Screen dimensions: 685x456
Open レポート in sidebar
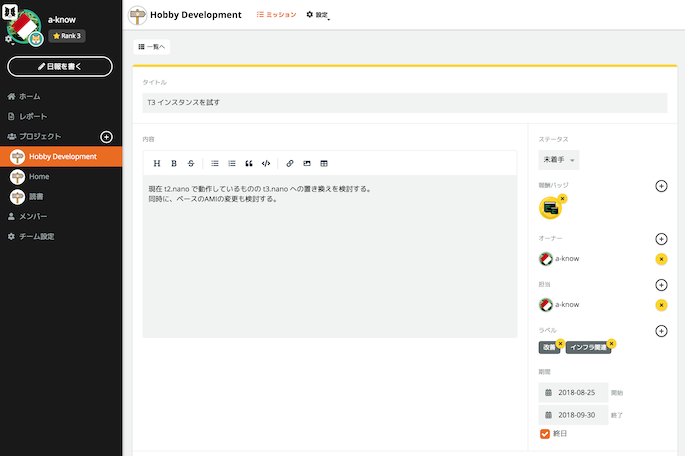pyautogui.click(x=27, y=117)
